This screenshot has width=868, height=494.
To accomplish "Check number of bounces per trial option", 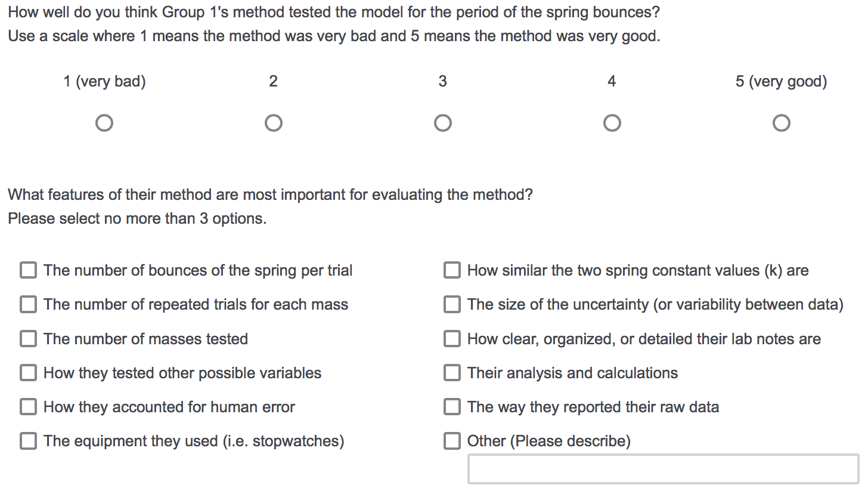I will pos(28,270).
